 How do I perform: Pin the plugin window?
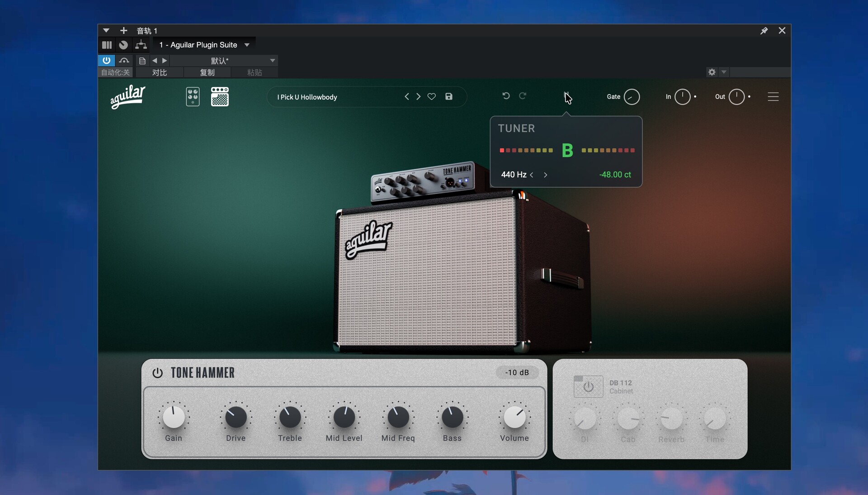tap(764, 31)
